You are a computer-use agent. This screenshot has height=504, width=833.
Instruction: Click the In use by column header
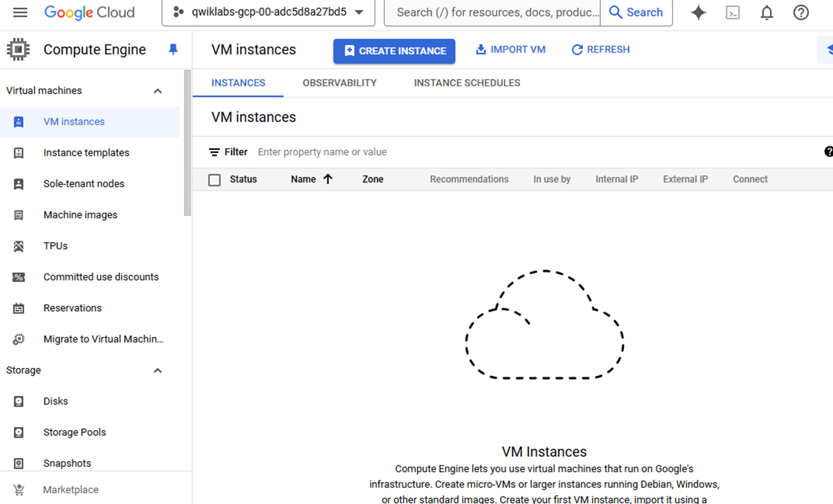(552, 179)
